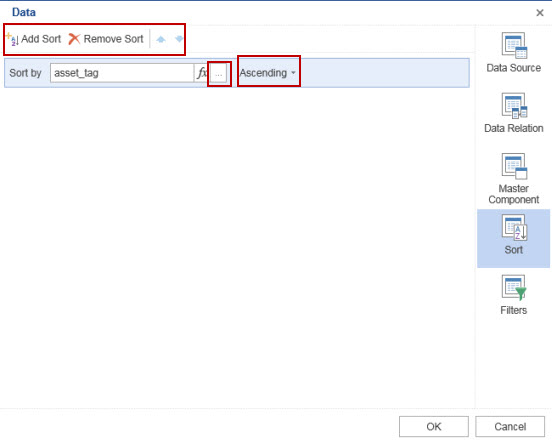The image size is (552, 442).
Task: Click the small arrow next to Ascending
Action: click(293, 73)
